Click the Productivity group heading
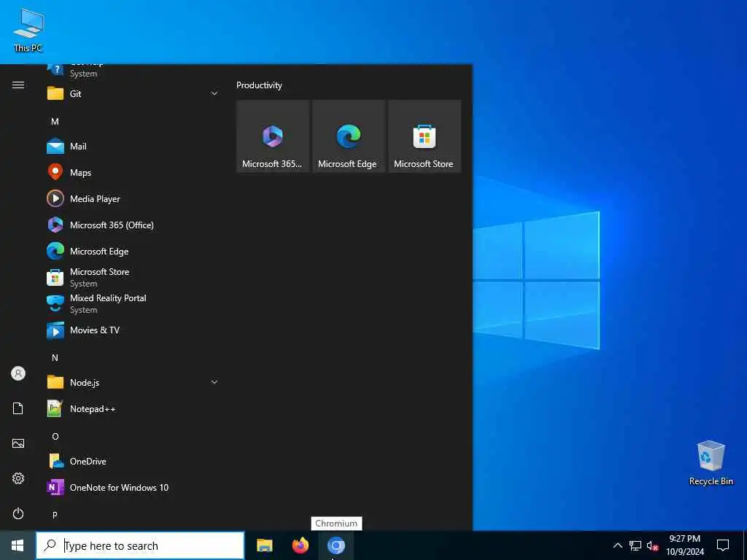 (x=259, y=85)
